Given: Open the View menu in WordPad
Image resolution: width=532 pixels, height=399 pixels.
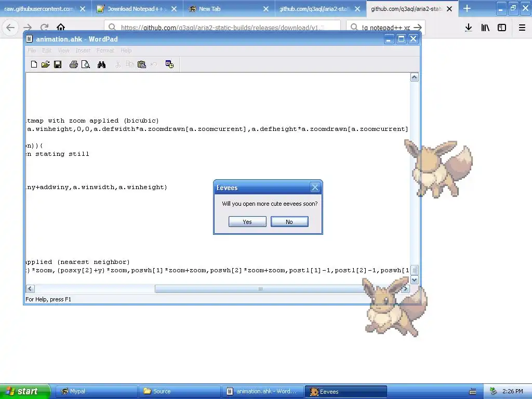Looking at the screenshot, I should (63, 50).
